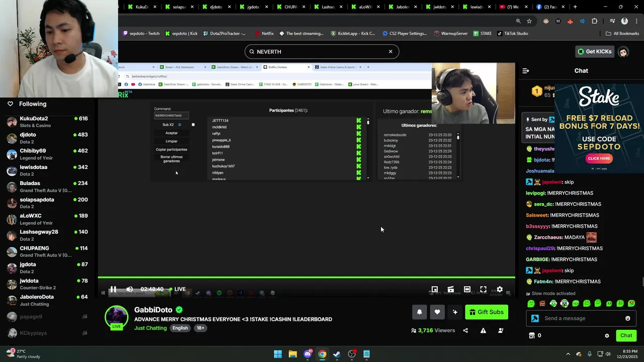Open the STAKE bookmark
644x362 pixels.
(482, 34)
